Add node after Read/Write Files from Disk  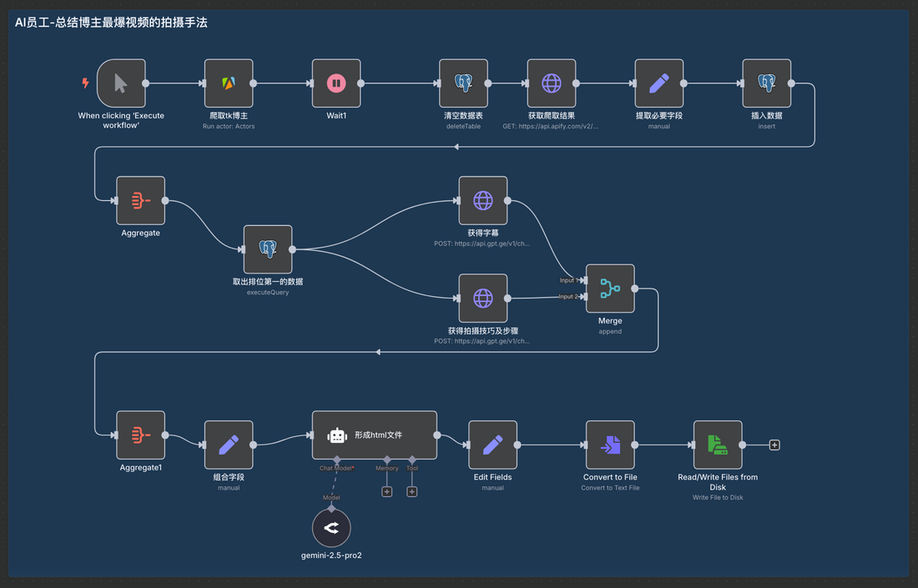[x=774, y=445]
